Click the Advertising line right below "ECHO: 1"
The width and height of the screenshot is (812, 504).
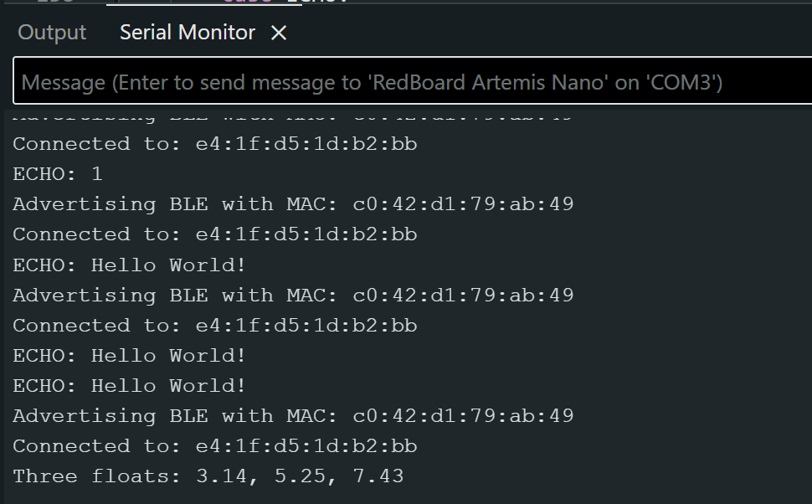click(293, 204)
